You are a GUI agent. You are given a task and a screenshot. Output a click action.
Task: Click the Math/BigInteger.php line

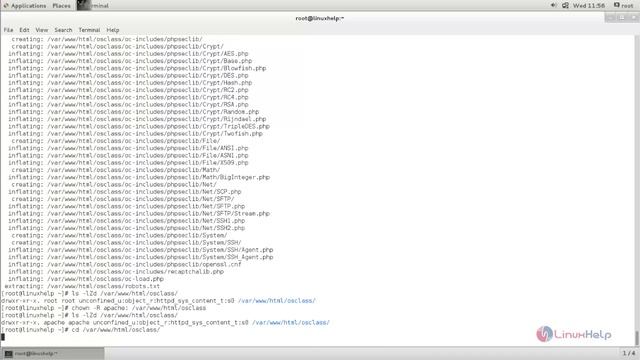[x=139, y=178]
